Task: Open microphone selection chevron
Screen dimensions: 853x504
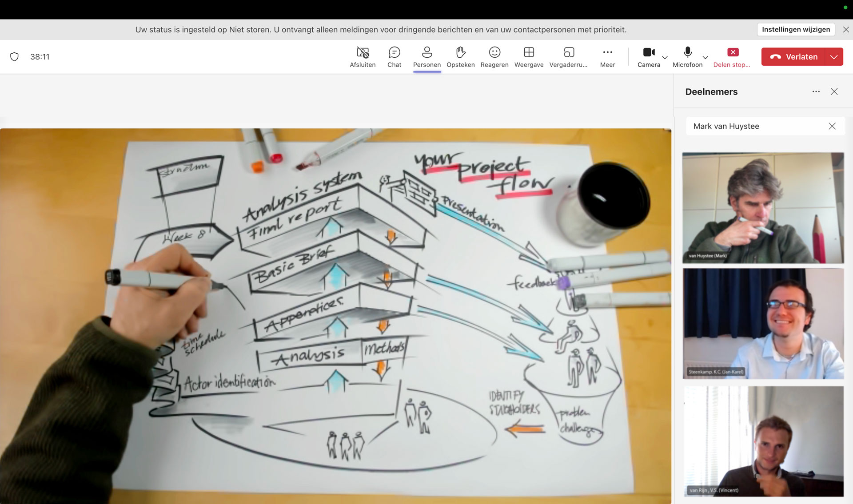Action: [x=705, y=58]
